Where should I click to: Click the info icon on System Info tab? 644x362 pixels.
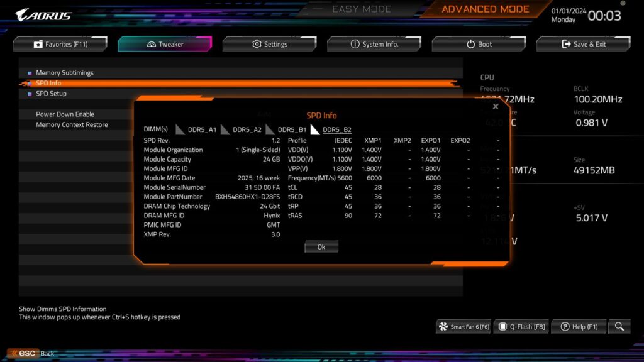[x=355, y=44]
